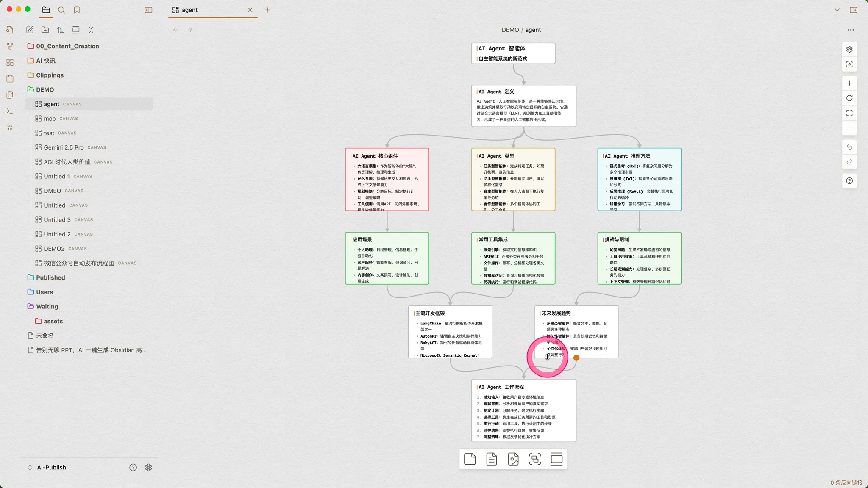Toggle the left sidebar
The height and width of the screenshot is (488, 868).
pyautogui.click(x=148, y=10)
